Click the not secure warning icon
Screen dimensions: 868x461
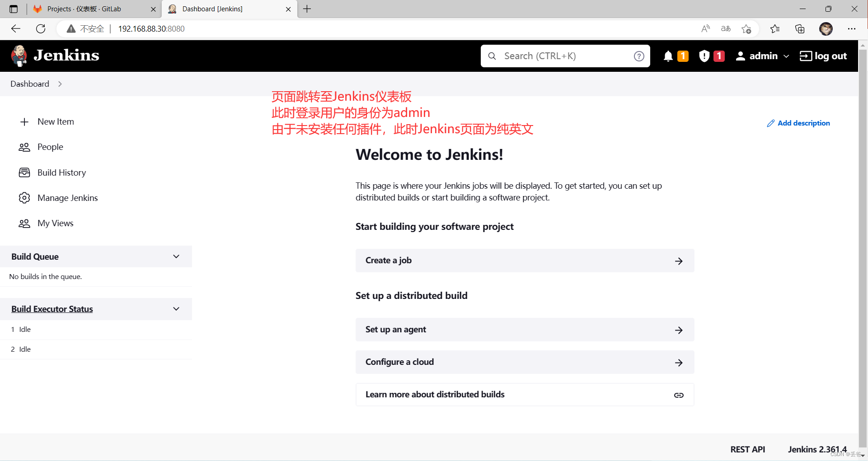71,29
